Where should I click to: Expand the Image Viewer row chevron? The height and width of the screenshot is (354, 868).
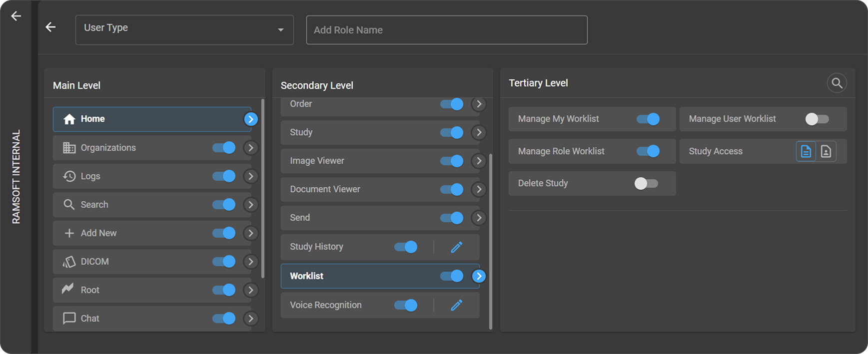point(479,161)
